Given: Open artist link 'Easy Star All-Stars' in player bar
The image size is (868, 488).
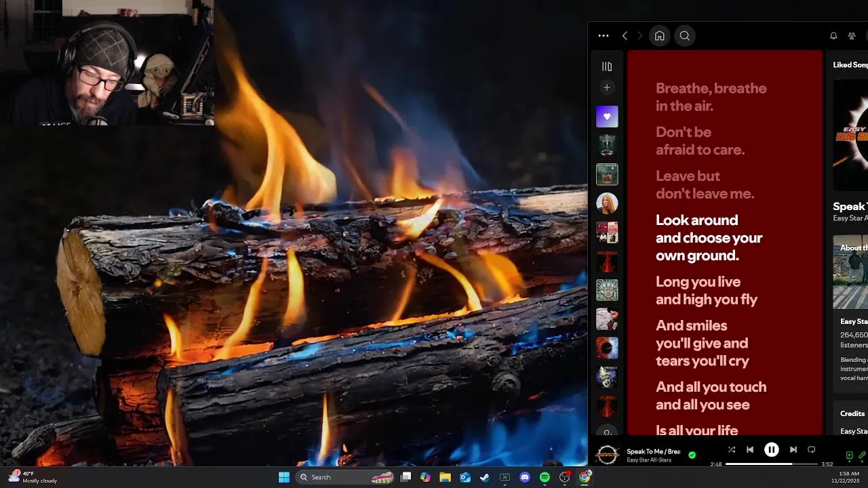Looking at the screenshot, I should [x=649, y=460].
